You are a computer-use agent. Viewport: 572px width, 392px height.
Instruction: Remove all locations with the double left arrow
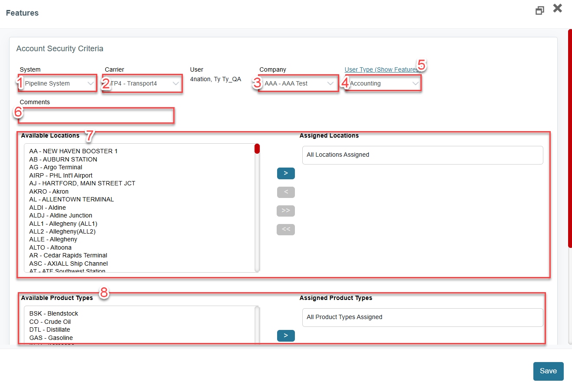285,229
